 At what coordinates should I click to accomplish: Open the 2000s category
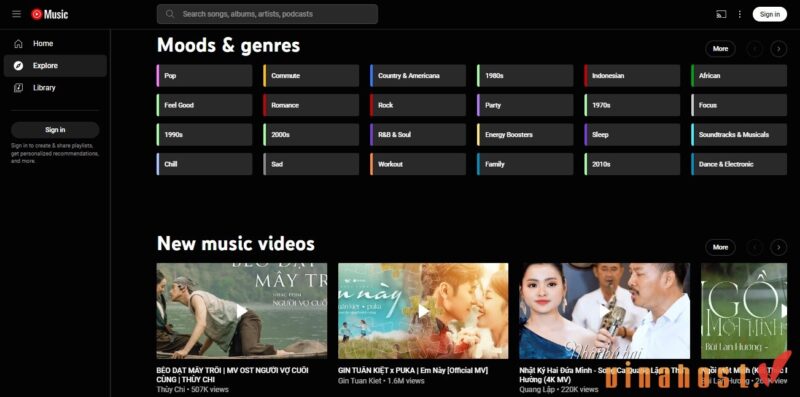(311, 135)
